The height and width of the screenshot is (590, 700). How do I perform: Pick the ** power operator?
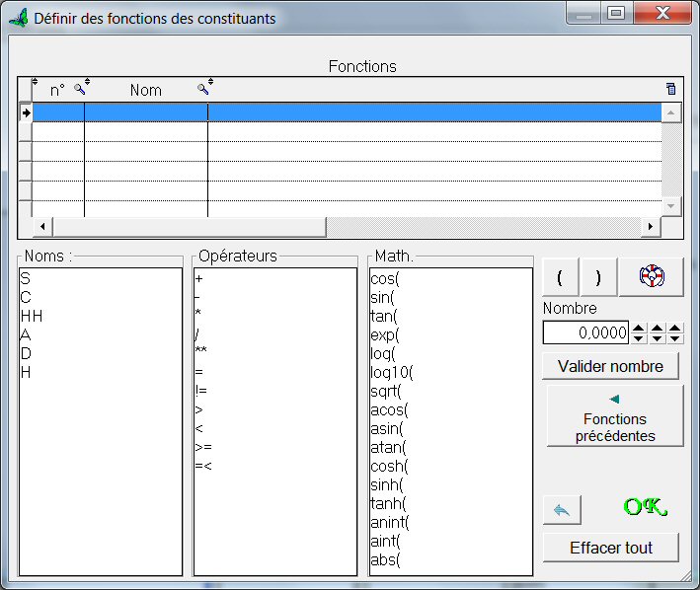click(x=200, y=351)
